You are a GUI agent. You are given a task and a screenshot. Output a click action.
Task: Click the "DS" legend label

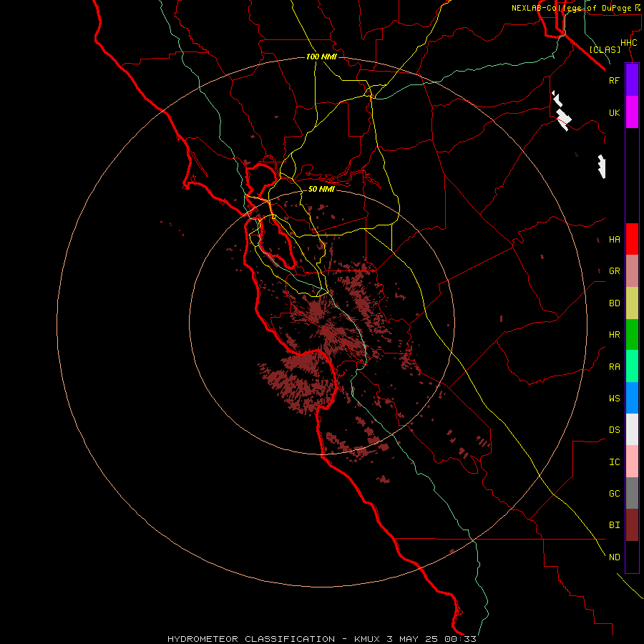[x=614, y=430]
